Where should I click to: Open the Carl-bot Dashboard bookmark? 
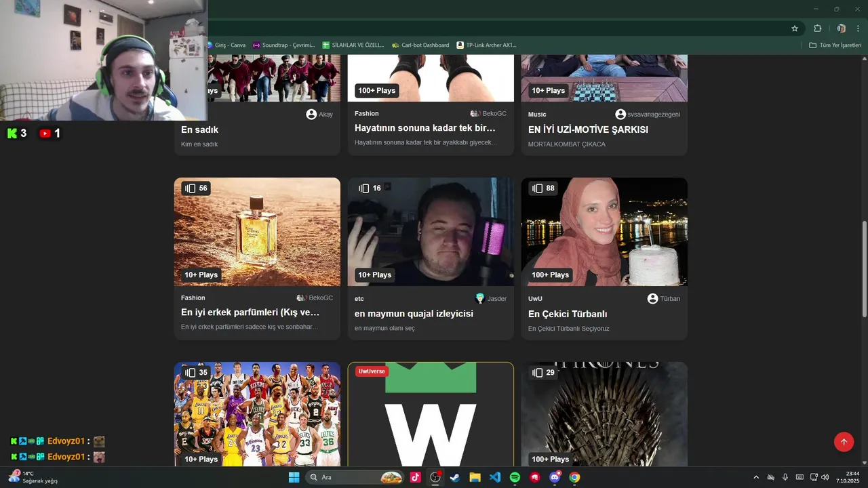tap(420, 45)
